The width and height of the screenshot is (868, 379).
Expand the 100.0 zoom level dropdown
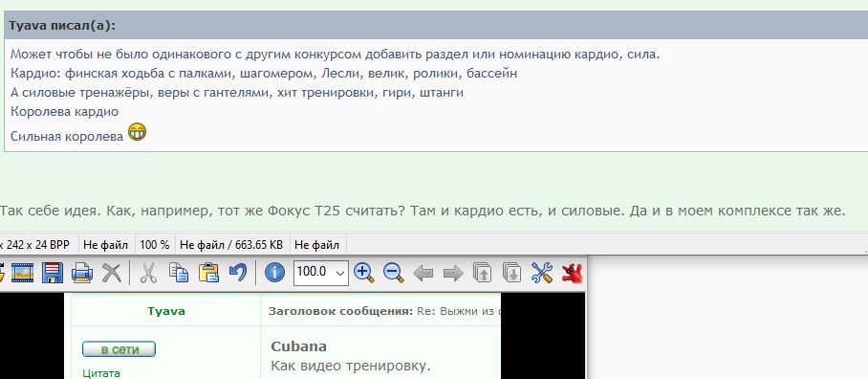point(340,273)
